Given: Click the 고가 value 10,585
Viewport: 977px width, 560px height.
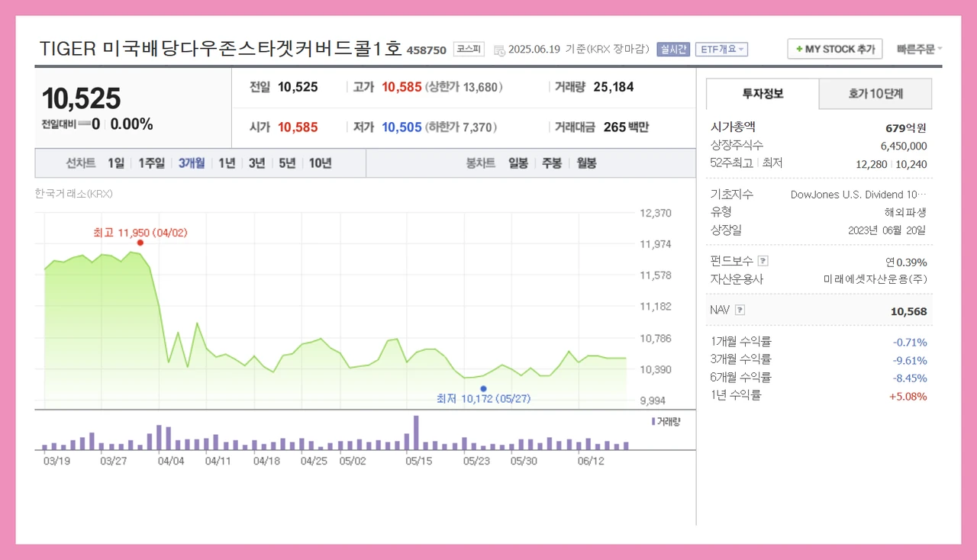Looking at the screenshot, I should [401, 87].
